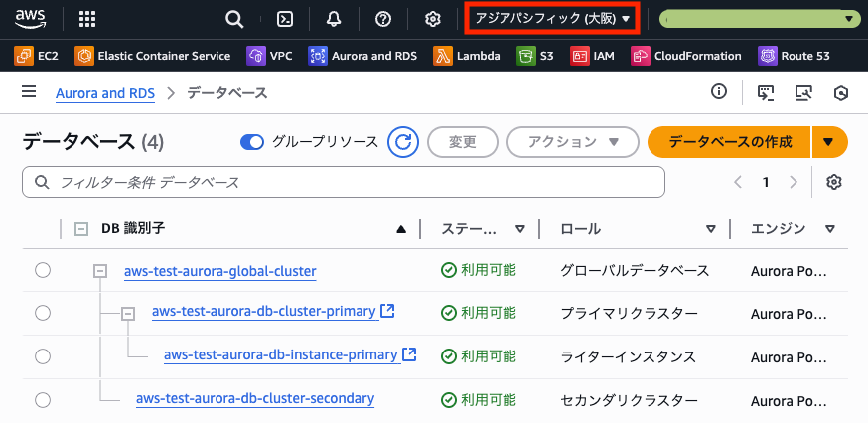This screenshot has height=423, width=868.
Task: Open the アクション dropdown
Action: click(x=573, y=142)
